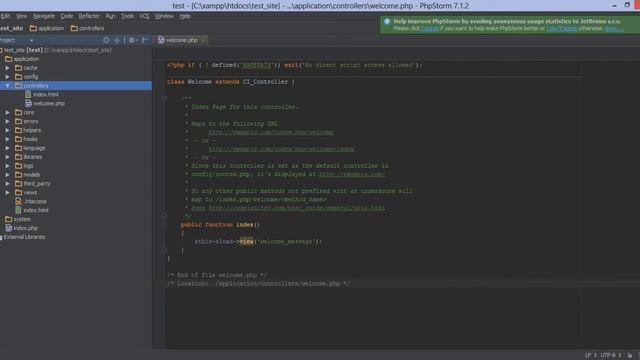Click the 'more...' link in notification
The image size is (640, 360).
tap(613, 29)
